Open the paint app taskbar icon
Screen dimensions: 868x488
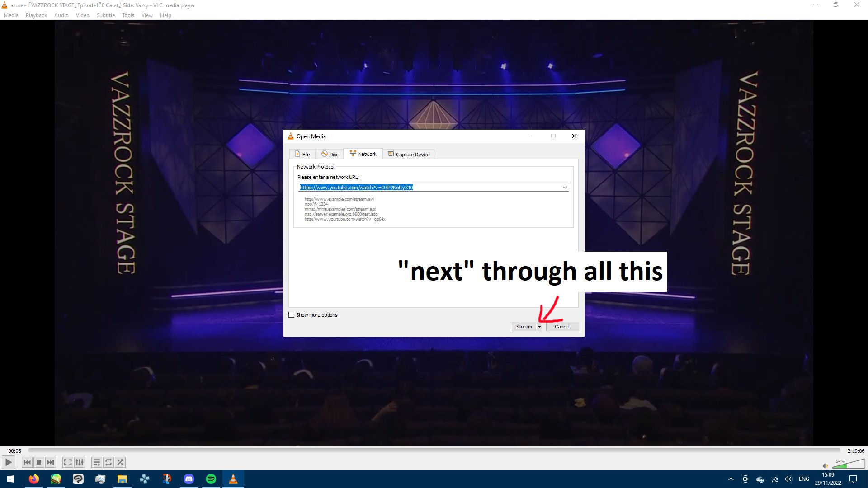(56, 479)
